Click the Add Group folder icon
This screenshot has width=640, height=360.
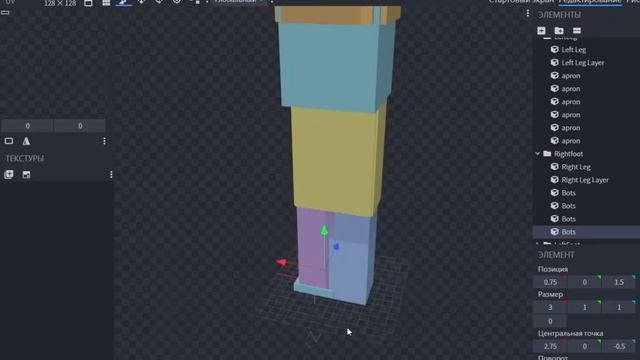tap(559, 31)
